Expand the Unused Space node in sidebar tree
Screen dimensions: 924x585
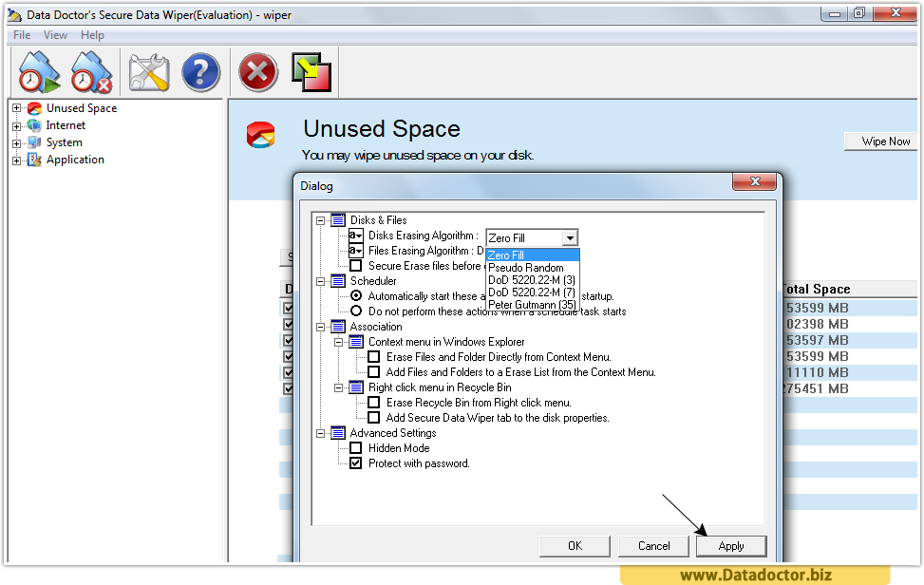click(16, 108)
